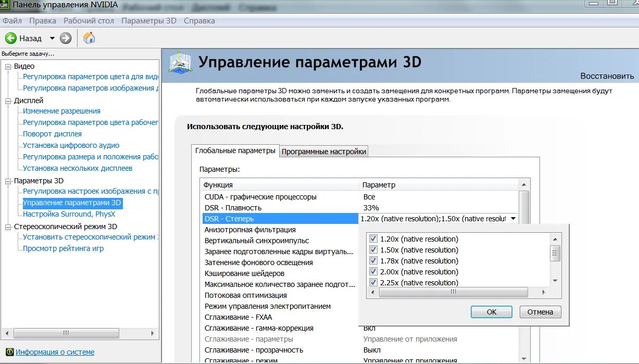Viewport: 639px width, 364px height.
Task: Open Просмотр рейтинга игр task
Action: 63,248
